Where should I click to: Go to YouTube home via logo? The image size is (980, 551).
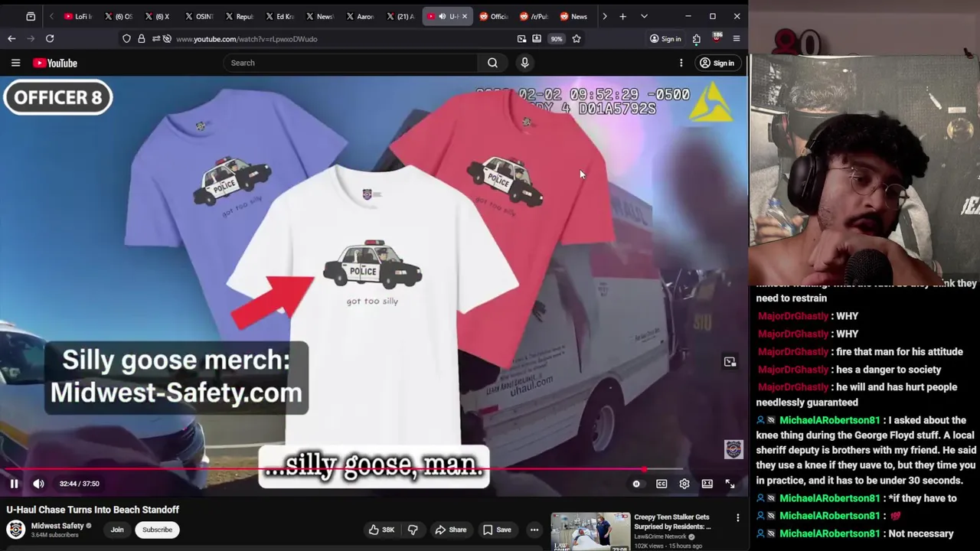click(x=55, y=63)
